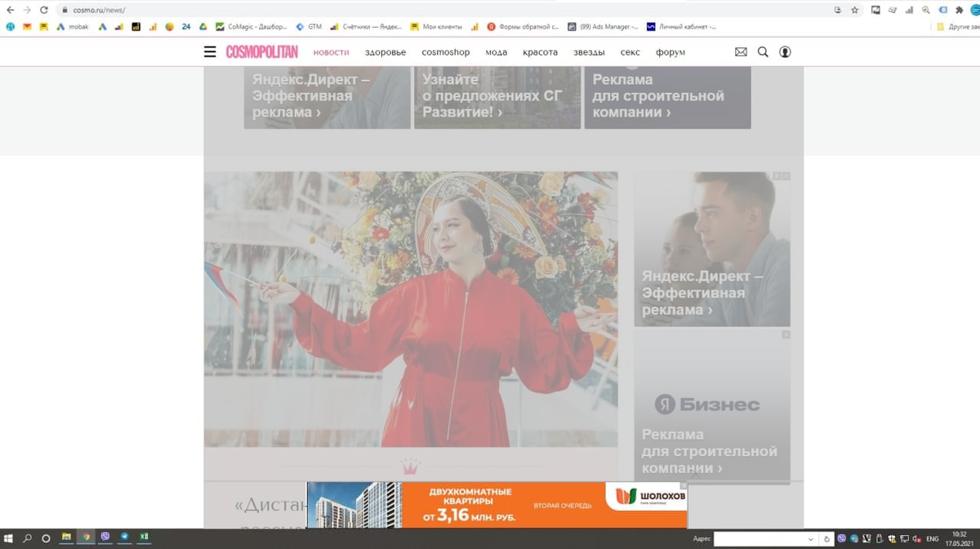Open the (99) Ads Manager bookmark
Image resolution: width=980 pixels, height=549 pixels.
point(603,27)
